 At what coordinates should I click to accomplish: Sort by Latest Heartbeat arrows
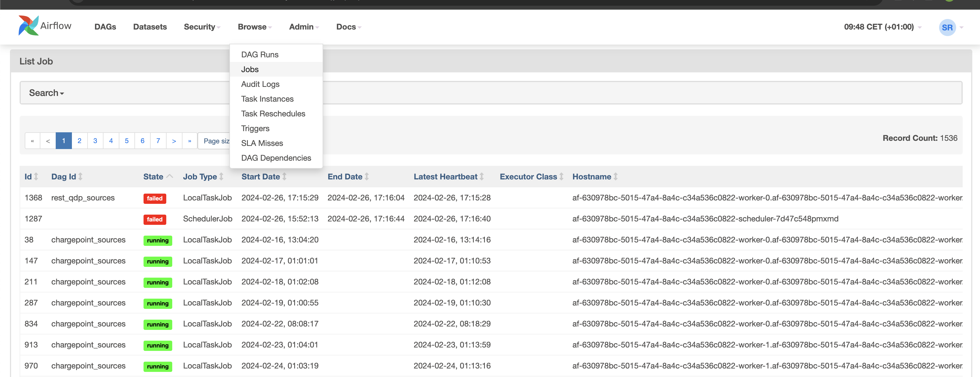pos(482,177)
